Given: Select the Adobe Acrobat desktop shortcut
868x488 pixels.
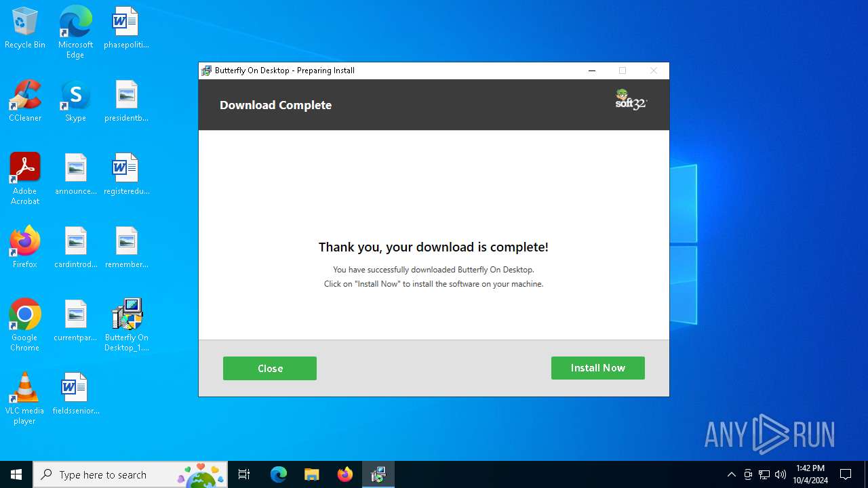Looking at the screenshot, I should pyautogui.click(x=25, y=179).
